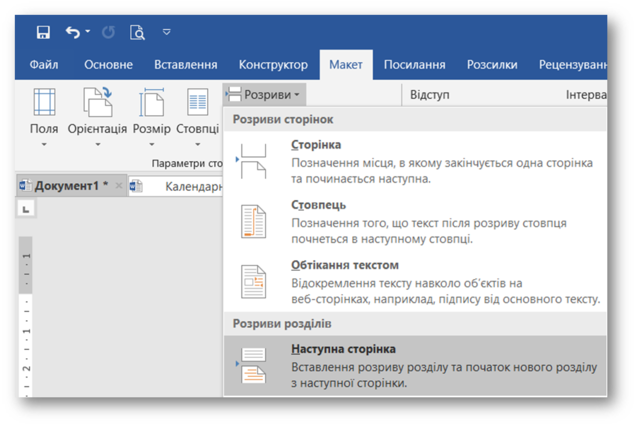
Task: Click the Undo arrow icon
Action: (73, 32)
